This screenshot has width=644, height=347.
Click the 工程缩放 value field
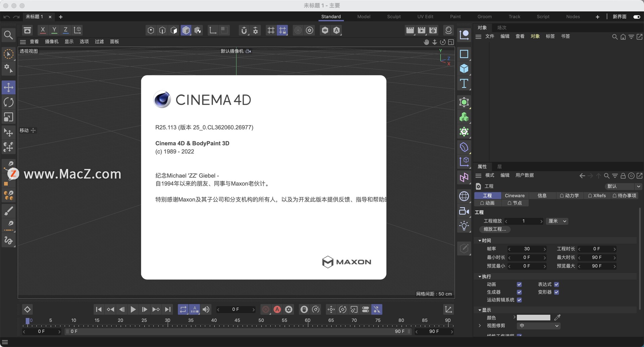pos(524,221)
